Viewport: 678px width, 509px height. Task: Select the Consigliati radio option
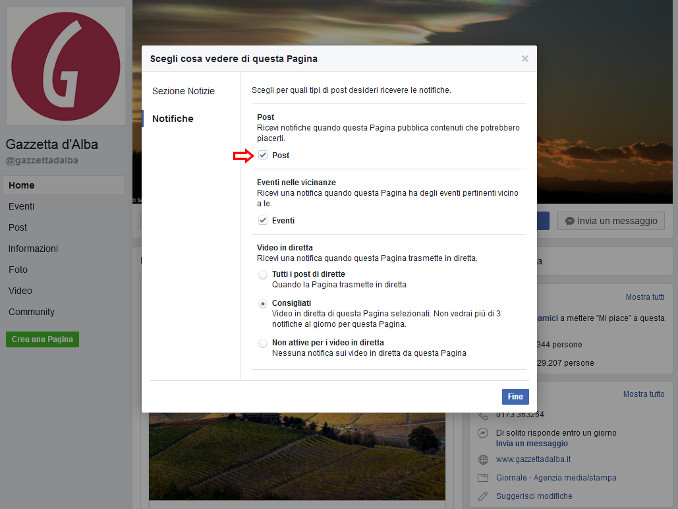point(263,302)
